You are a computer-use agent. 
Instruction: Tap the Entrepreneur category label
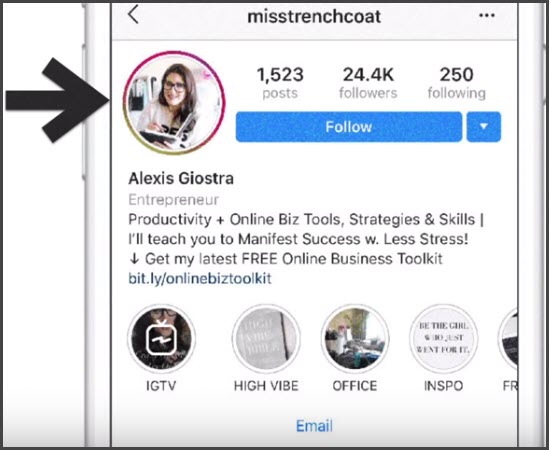pyautogui.click(x=174, y=200)
